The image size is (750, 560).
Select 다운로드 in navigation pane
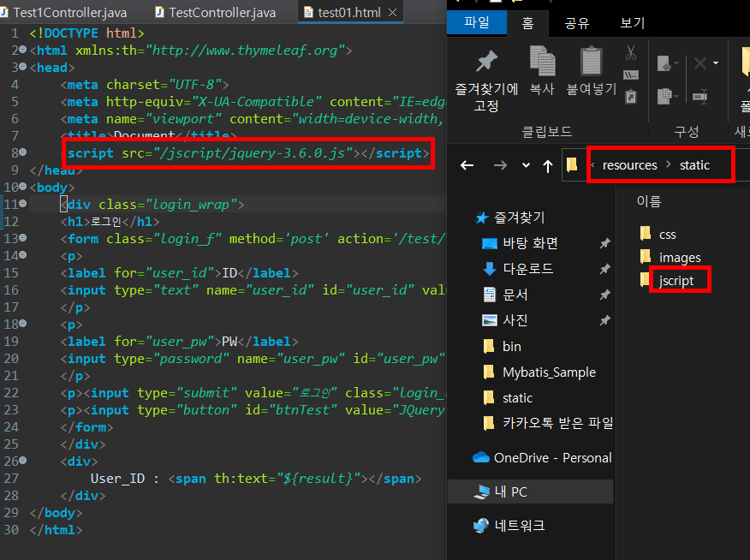[x=517, y=269]
